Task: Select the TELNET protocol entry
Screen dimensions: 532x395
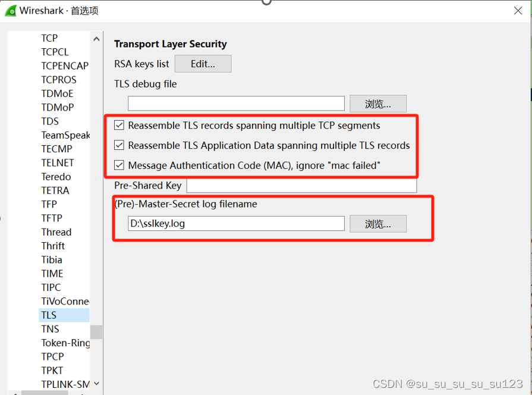Action: coord(57,162)
